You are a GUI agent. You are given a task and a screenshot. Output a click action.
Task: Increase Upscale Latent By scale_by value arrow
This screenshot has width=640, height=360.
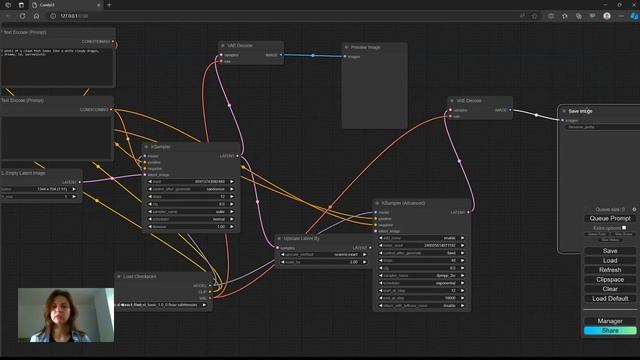tap(364, 262)
